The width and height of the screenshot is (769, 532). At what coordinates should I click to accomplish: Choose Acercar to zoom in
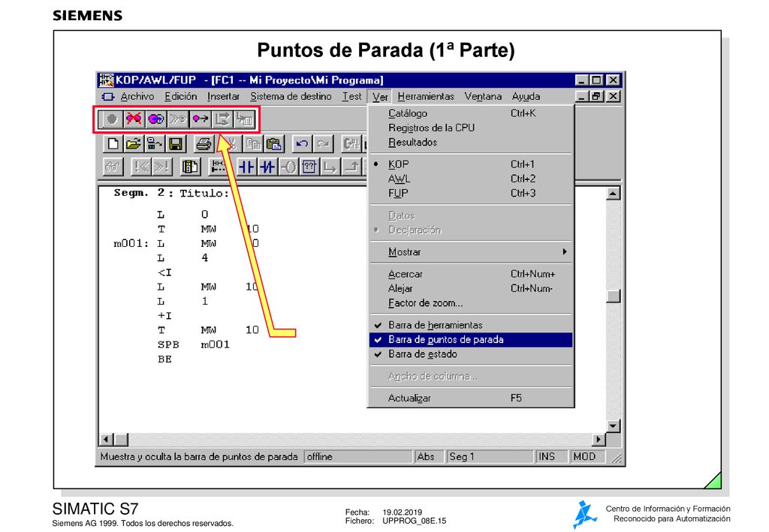click(x=471, y=274)
